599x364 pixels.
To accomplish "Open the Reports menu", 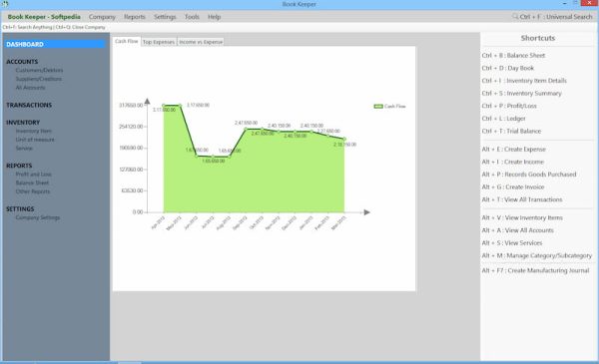I will coord(135,17).
